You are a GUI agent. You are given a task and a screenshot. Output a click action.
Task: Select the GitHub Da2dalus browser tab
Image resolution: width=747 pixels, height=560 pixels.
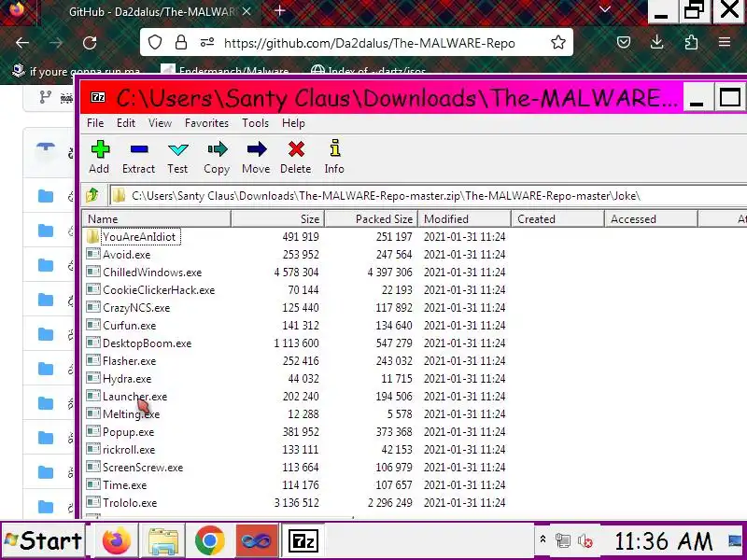pyautogui.click(x=150, y=12)
